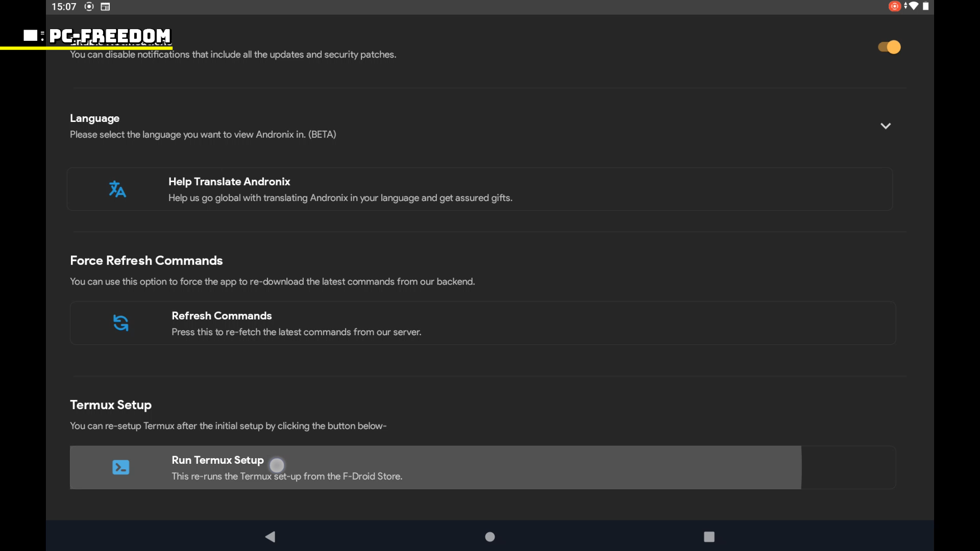Click the battery status icon
The width and height of the screenshot is (980, 551).
926,6
